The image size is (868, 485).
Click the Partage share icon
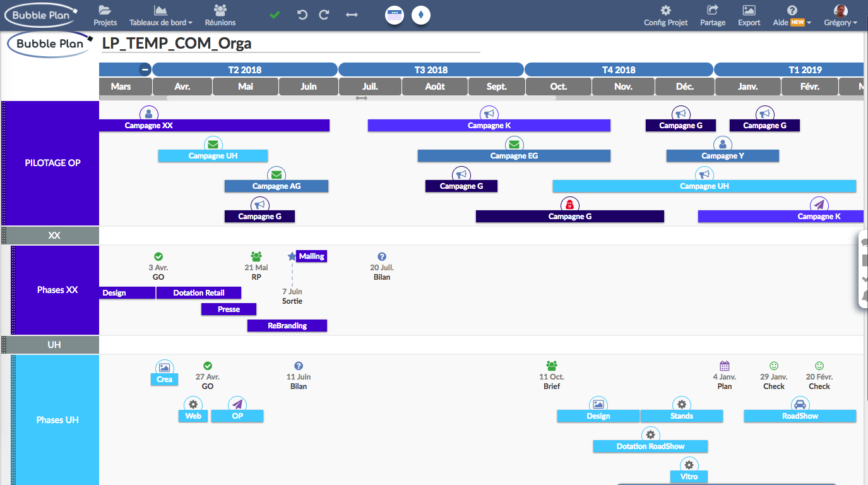pyautogui.click(x=713, y=11)
